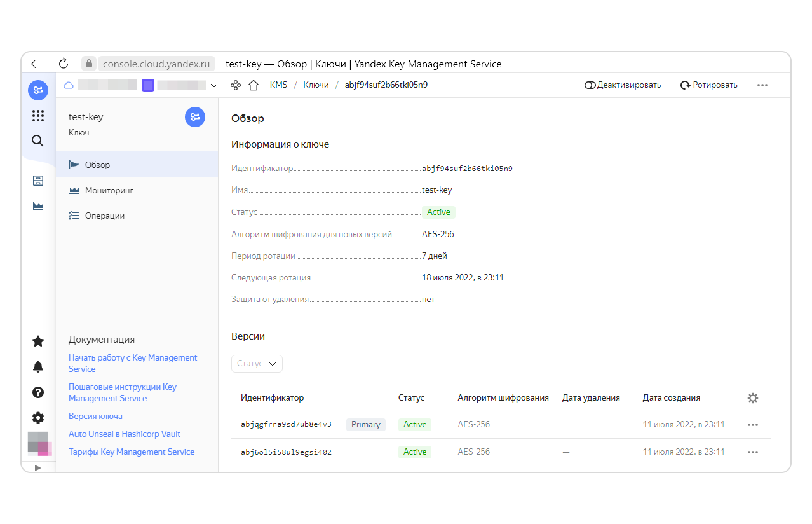The image size is (812, 524).
Task: Open the monitoring crown icon in the left rail
Action: 38,206
